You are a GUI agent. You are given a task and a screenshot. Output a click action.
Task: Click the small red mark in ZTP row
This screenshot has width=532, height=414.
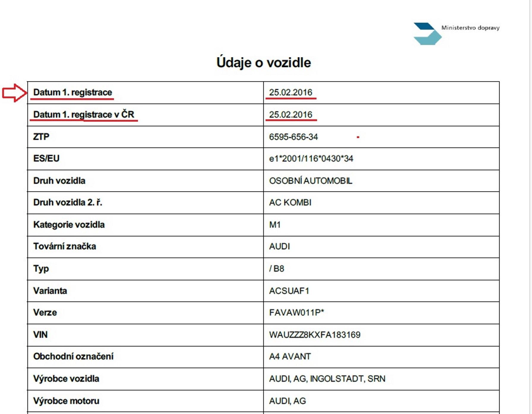coord(358,137)
